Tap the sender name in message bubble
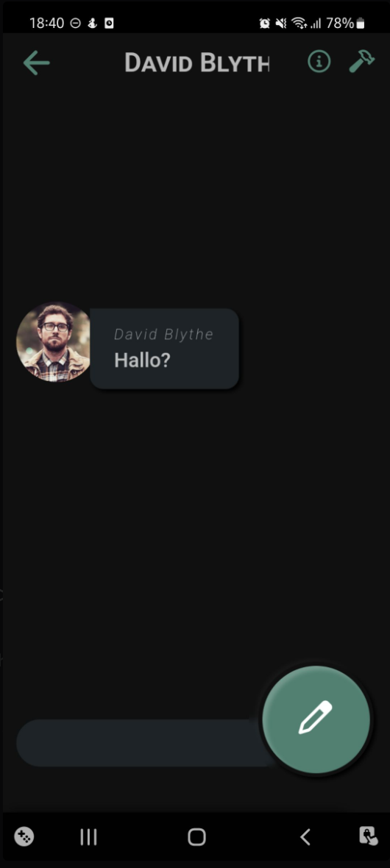Image resolution: width=390 pixels, height=868 pixels. 163,335
